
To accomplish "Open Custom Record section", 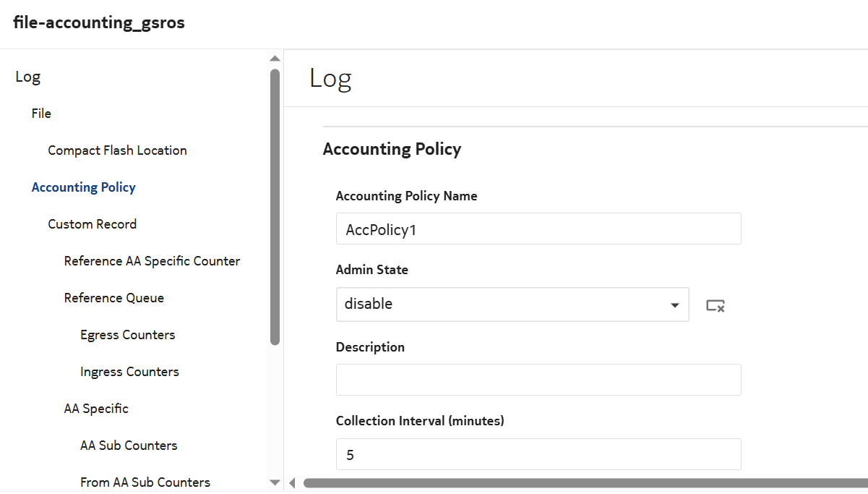I will click(x=92, y=224).
